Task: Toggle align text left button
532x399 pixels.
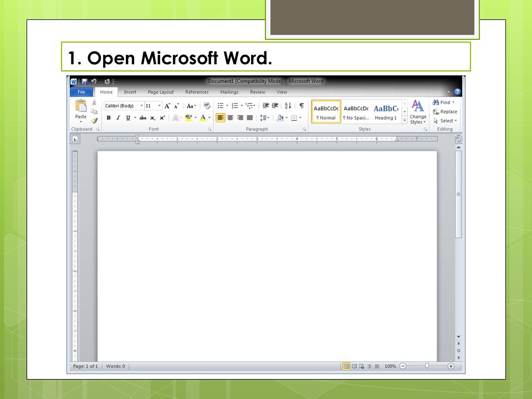Action: click(x=221, y=117)
